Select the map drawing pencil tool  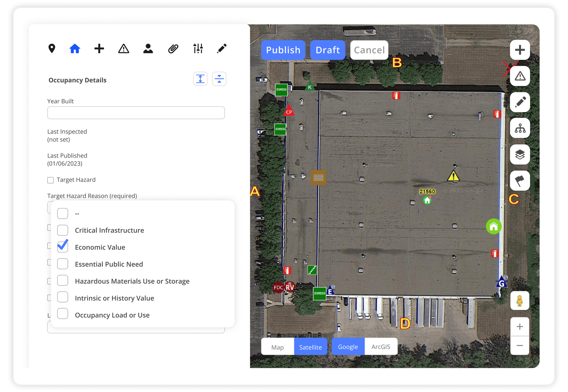pos(520,102)
